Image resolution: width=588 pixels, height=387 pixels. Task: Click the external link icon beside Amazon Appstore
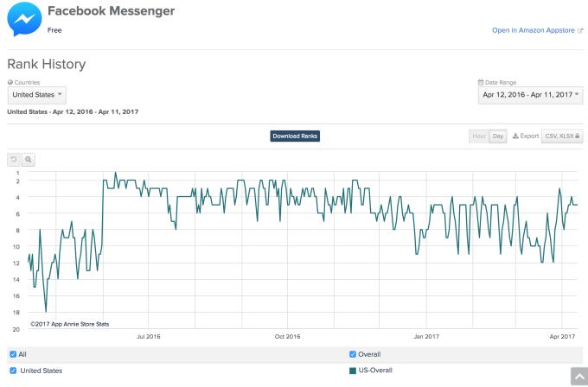click(x=580, y=30)
